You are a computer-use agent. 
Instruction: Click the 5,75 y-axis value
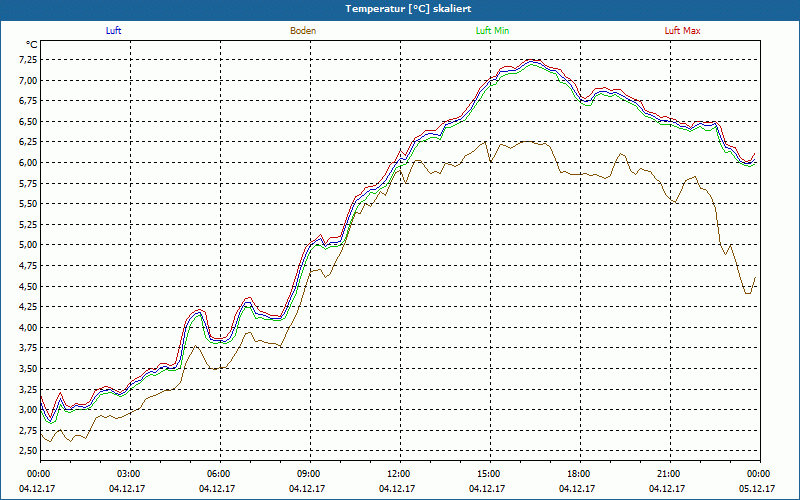pyautogui.click(x=28, y=183)
